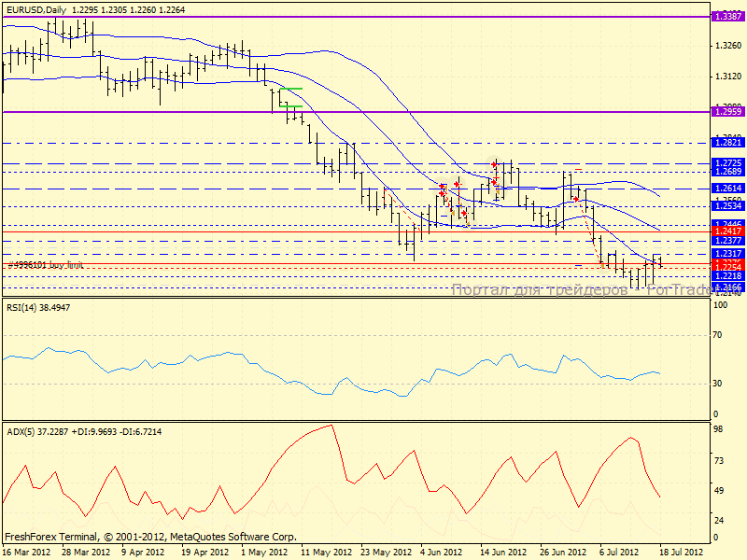Select the 1 May 2012 date label
747x560 pixels.
pos(264,553)
